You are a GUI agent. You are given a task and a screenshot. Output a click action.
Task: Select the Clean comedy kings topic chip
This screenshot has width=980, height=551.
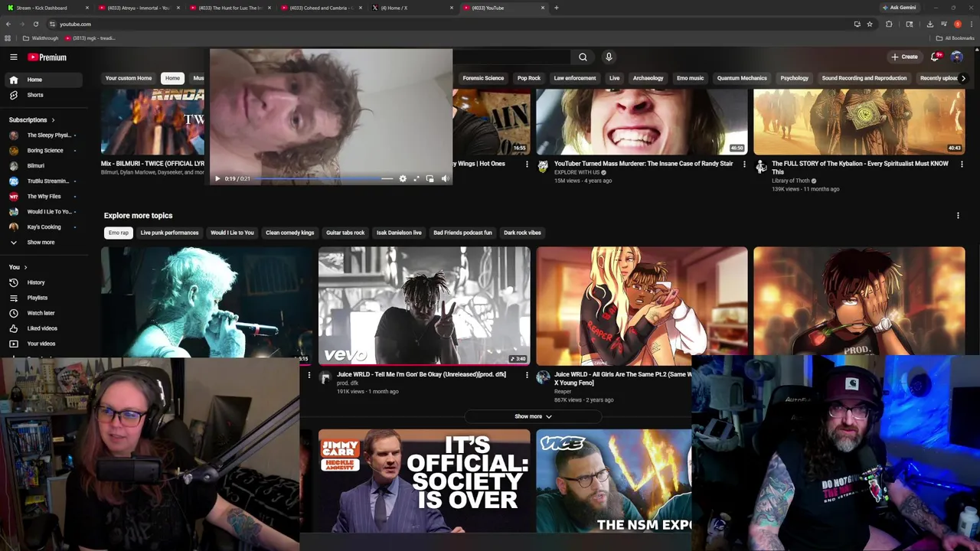tap(290, 233)
